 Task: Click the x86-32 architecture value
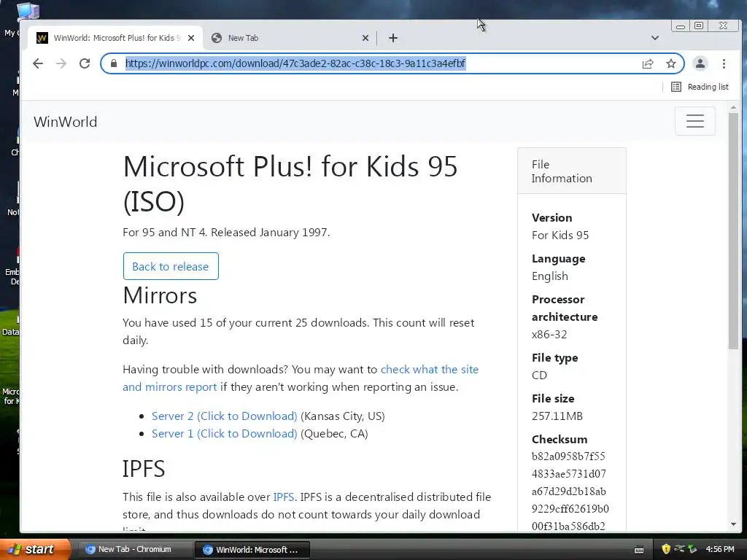[549, 334]
